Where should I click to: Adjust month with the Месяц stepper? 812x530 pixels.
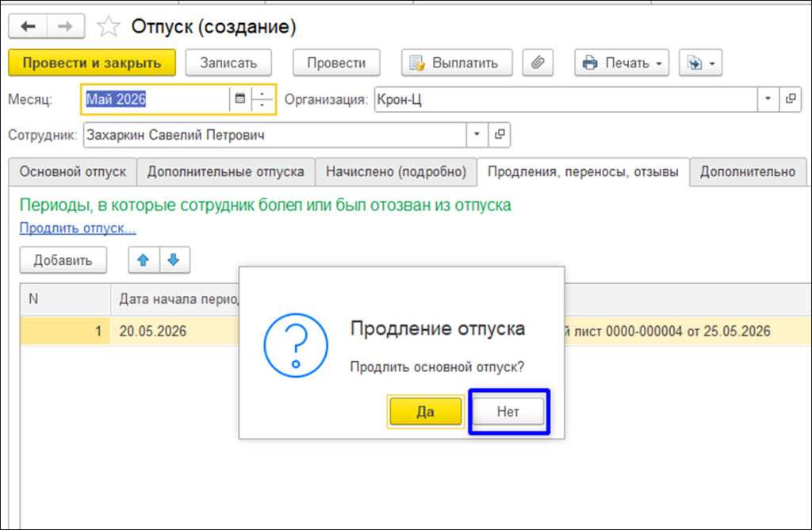262,99
